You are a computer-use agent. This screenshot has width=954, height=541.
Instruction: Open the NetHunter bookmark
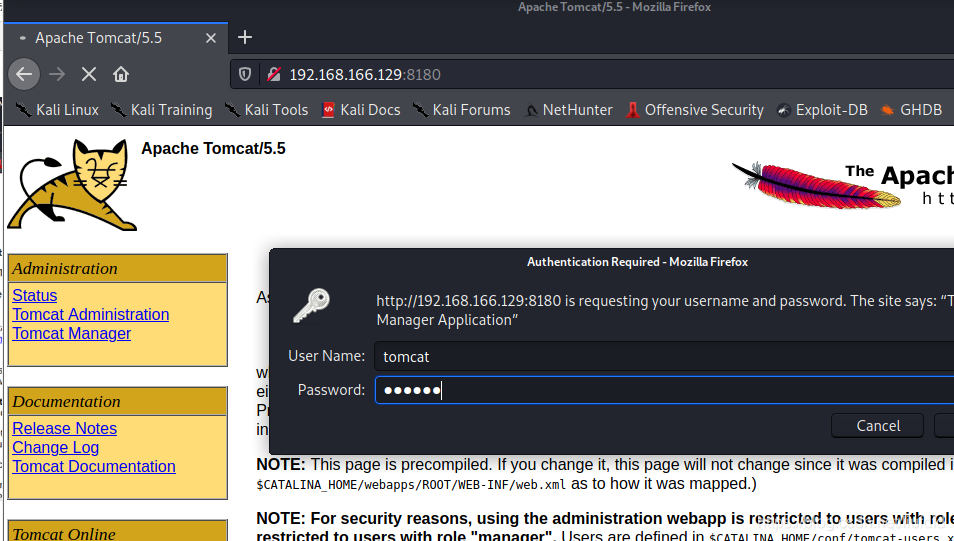[x=568, y=110]
